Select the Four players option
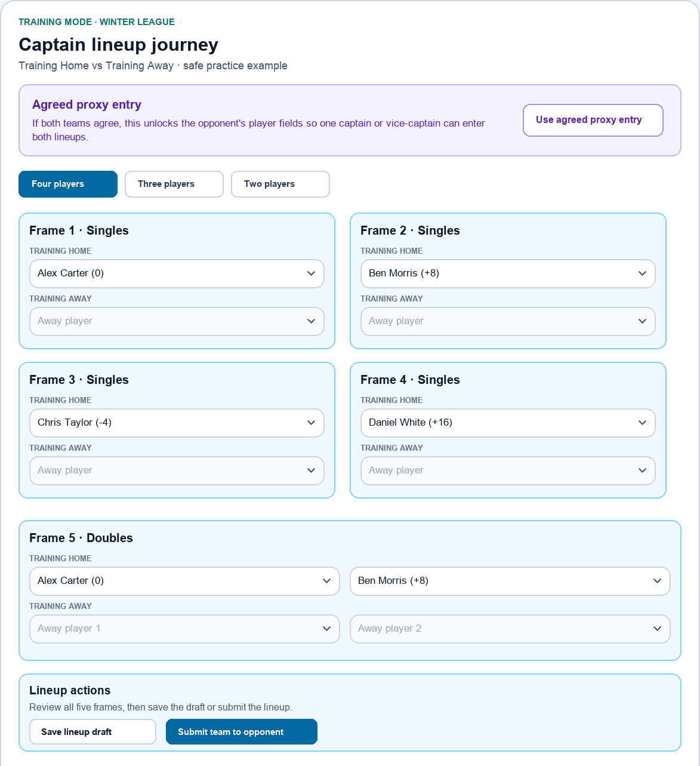Viewport: 700px width, 766px height. click(x=68, y=184)
